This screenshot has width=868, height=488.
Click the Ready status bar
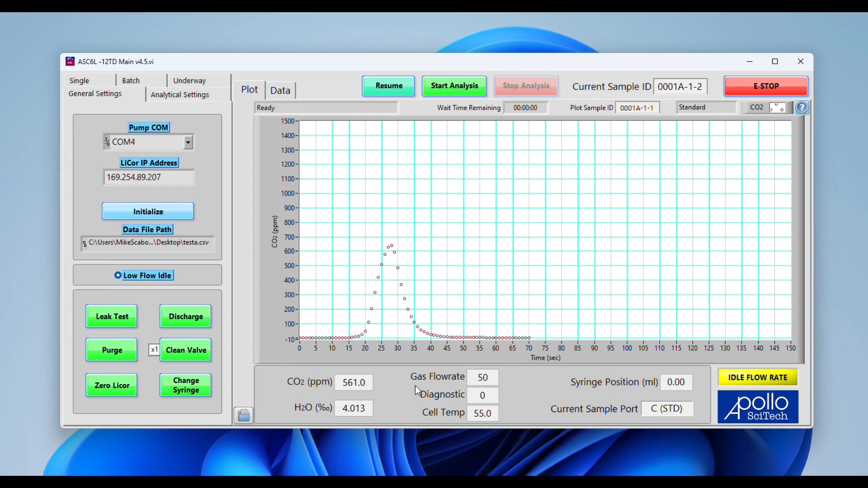point(326,108)
